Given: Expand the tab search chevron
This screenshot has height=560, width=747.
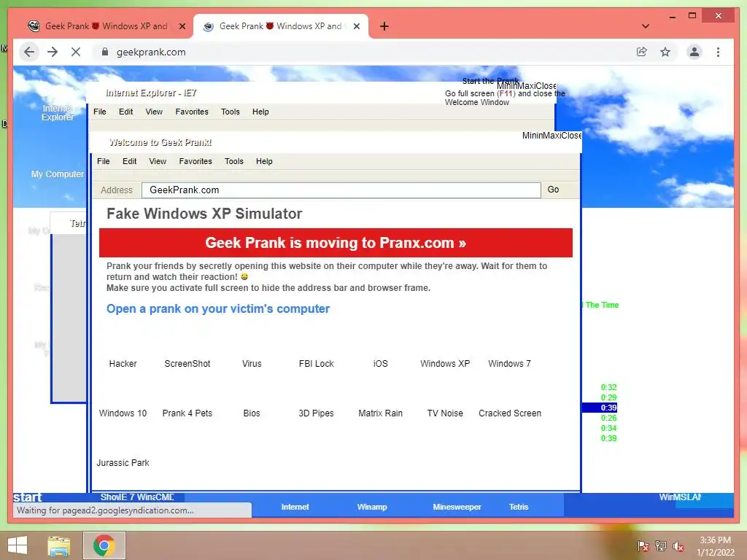Looking at the screenshot, I should (x=646, y=26).
